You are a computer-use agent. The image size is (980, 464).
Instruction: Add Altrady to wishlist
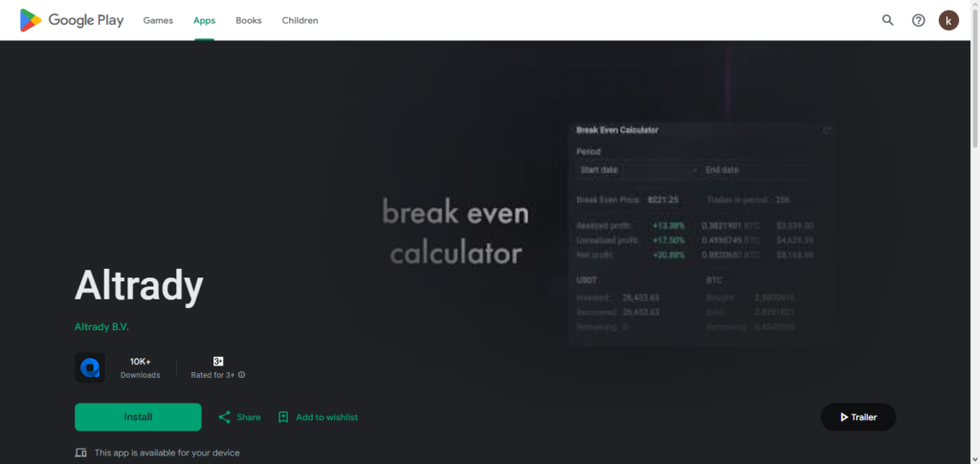coord(318,417)
